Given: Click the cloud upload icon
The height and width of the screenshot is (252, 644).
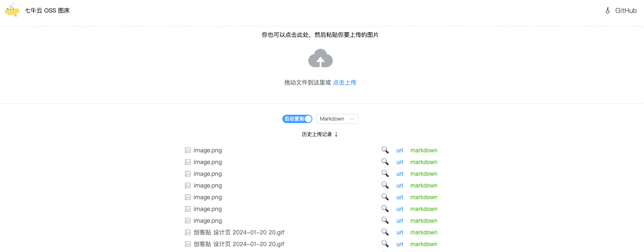Looking at the screenshot, I should [x=320, y=59].
